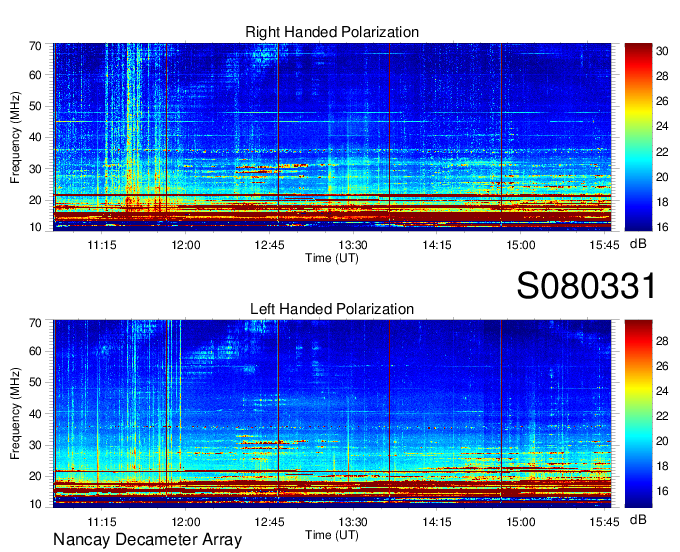The height and width of the screenshot is (552, 680).
Task: Click the 18 dB label on the lower color bar
Action: [662, 466]
